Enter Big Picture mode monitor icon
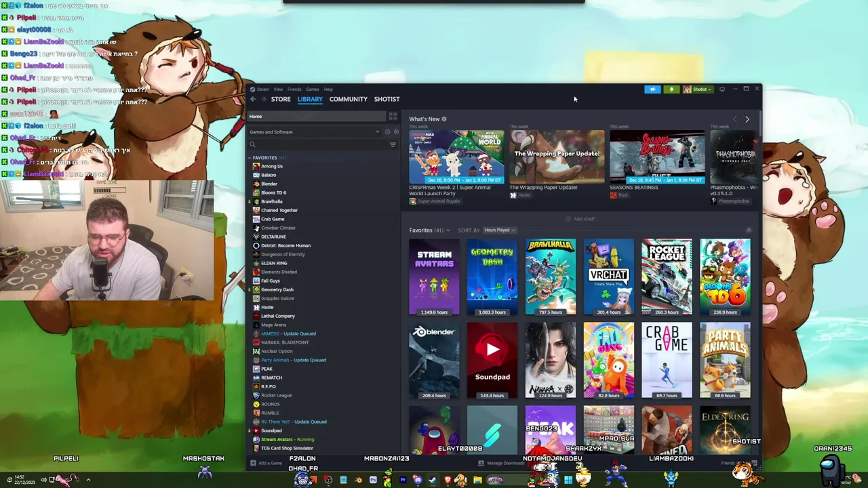Screen dimensions: 868x488 coord(722,89)
